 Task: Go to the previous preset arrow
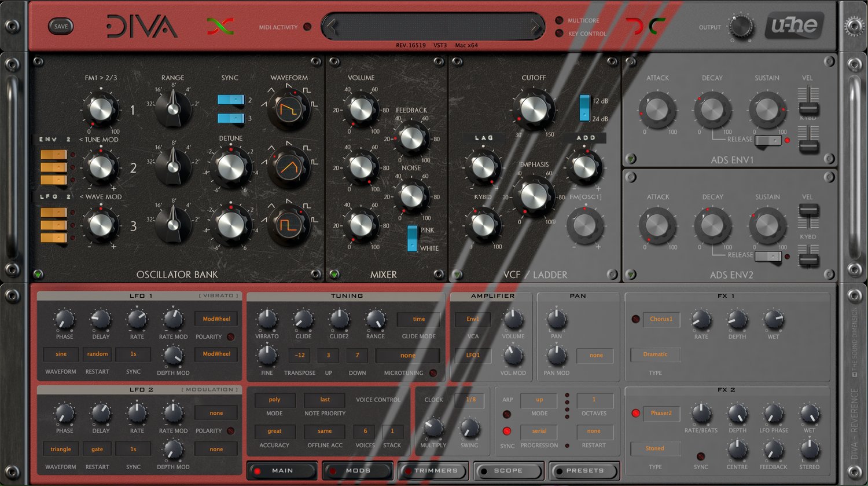[332, 26]
